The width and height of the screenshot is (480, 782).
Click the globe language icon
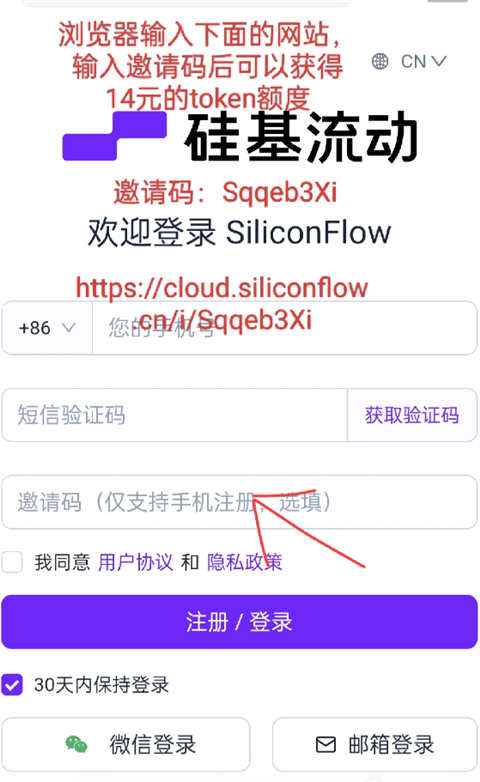point(380,61)
